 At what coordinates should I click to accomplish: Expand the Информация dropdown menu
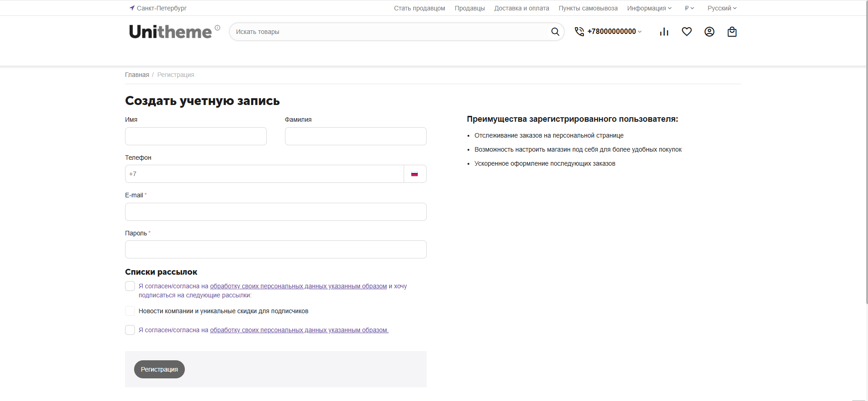click(x=649, y=8)
